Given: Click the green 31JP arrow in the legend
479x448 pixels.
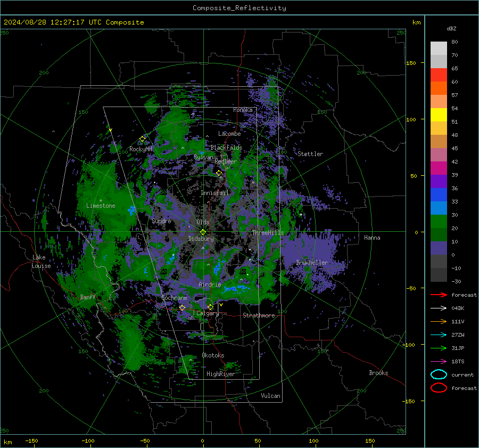Looking at the screenshot, I should pyautogui.click(x=439, y=348).
